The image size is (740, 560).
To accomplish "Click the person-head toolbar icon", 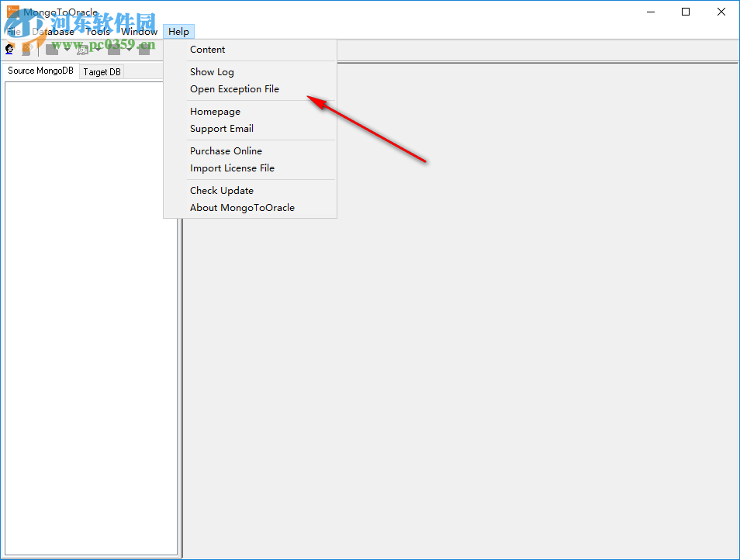I will (x=9, y=49).
